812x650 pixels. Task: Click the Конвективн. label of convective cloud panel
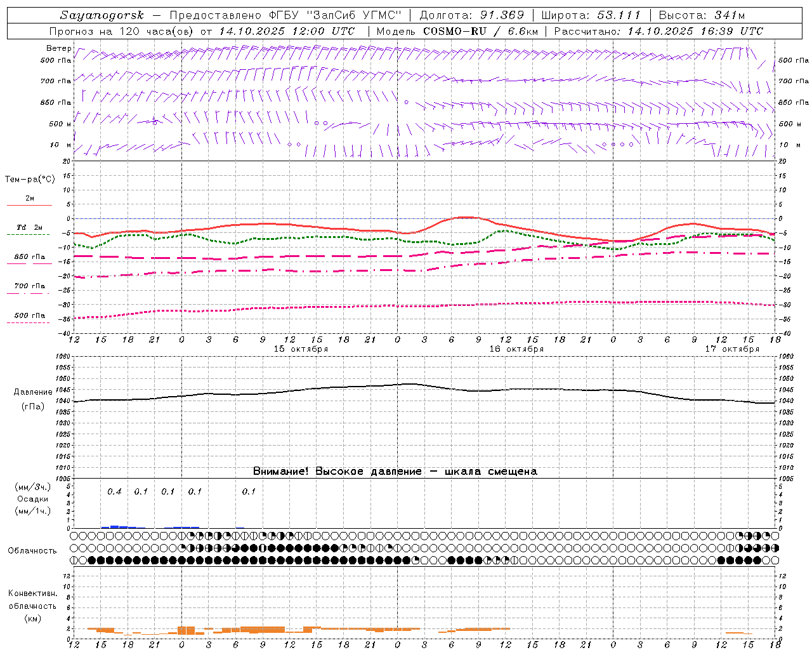tap(33, 594)
